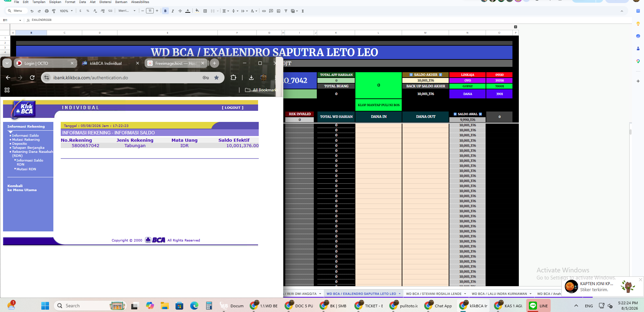The image size is (644, 312).
Task: Open the Tahapan Berjangka link
Action: pyautogui.click(x=28, y=148)
